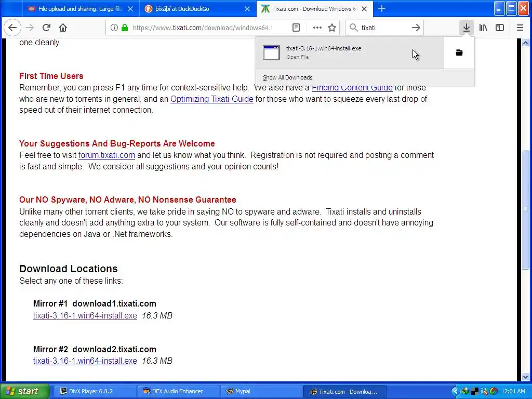The width and height of the screenshot is (532, 399).
Task: Switch to Mypal taskbar button
Action: pyautogui.click(x=261, y=391)
